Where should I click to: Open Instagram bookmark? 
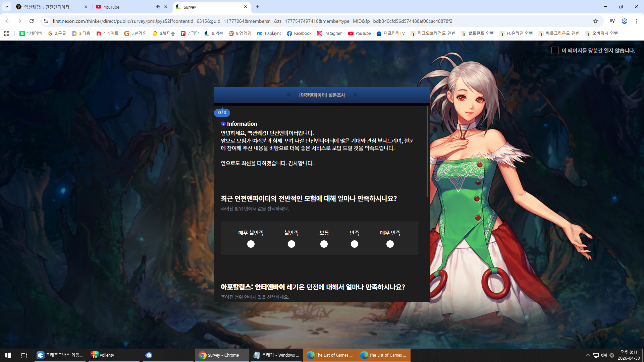329,34
